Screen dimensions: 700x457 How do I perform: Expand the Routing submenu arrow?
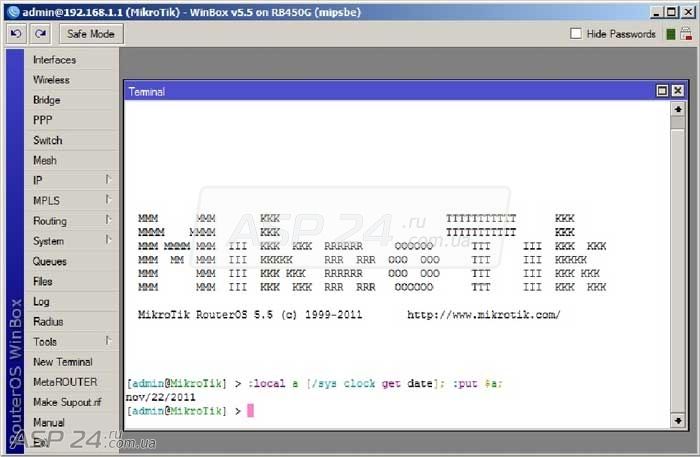tap(108, 220)
